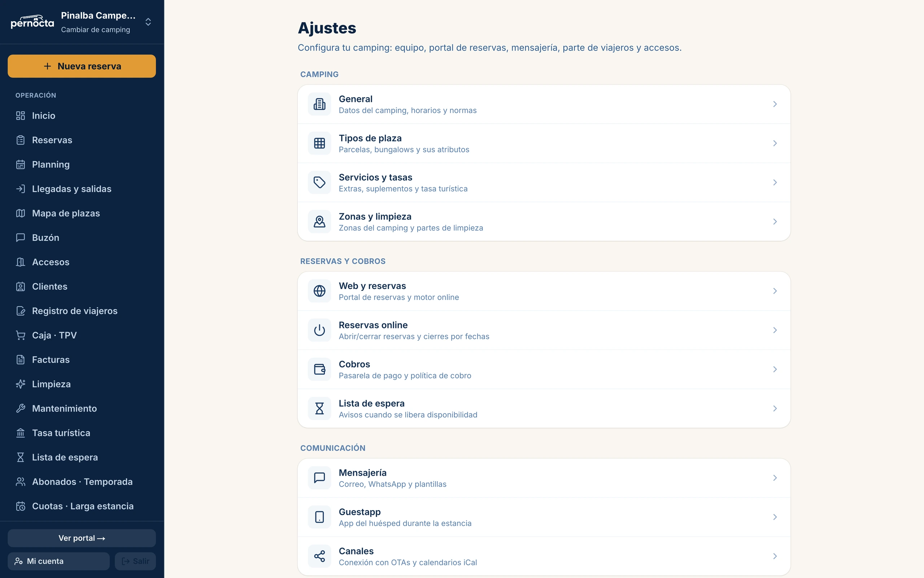Expand the Web y reservas row chevron

point(775,291)
